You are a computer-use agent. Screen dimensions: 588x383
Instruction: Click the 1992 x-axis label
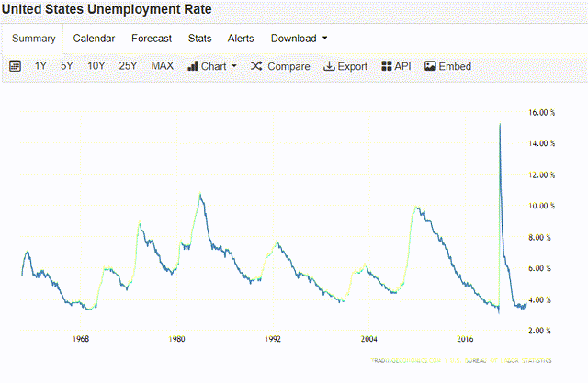(273, 339)
